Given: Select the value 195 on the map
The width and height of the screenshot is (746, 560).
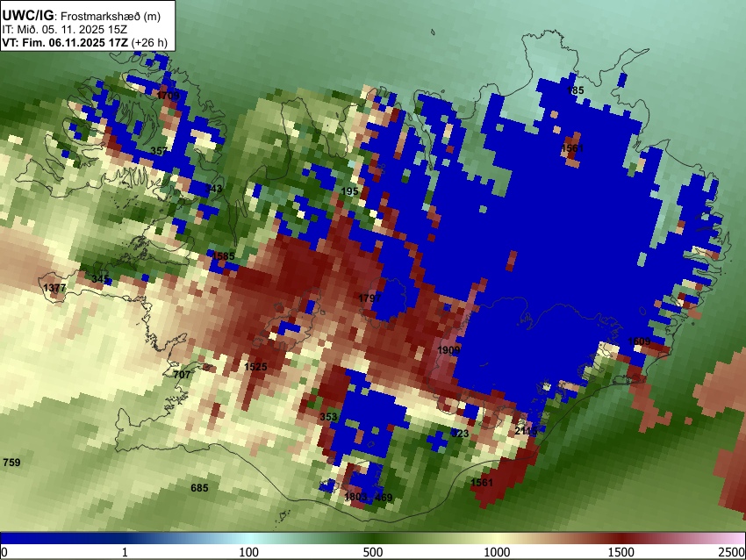Looking at the screenshot, I should tap(349, 191).
